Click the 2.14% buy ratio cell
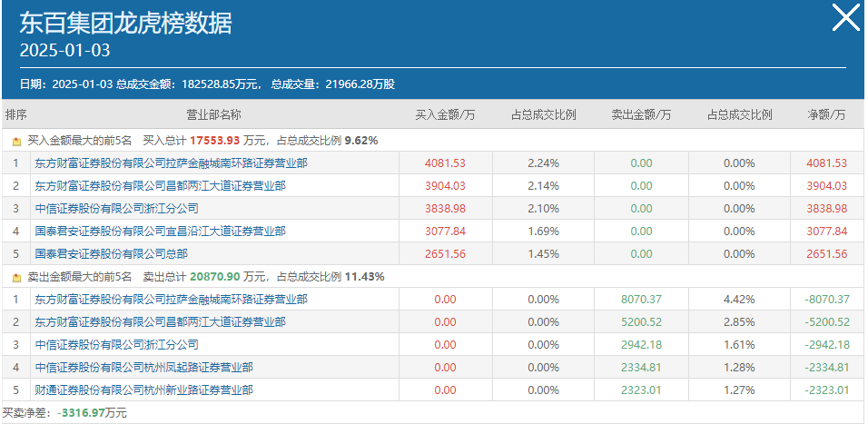Image resolution: width=868 pixels, height=424 pixels. (x=543, y=186)
